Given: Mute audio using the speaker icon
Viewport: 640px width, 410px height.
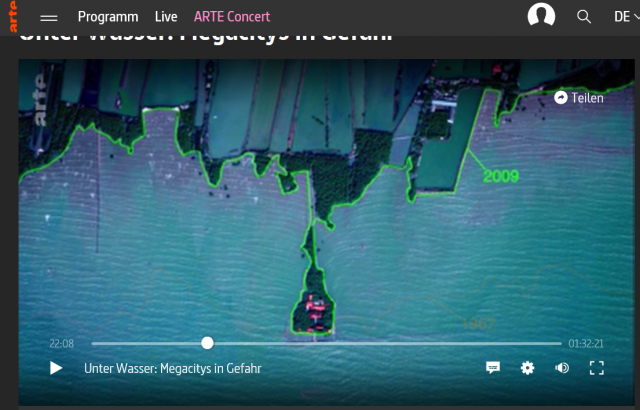Looking at the screenshot, I should coord(562,368).
